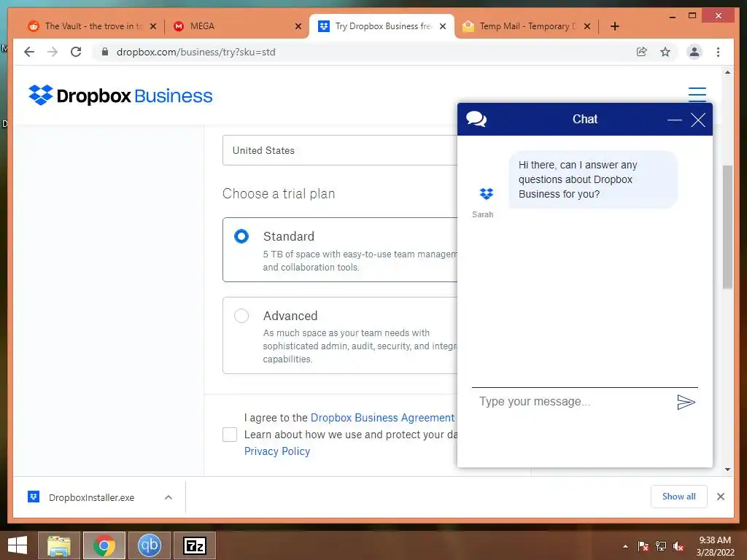Image resolution: width=747 pixels, height=560 pixels.
Task: Open the Windows Start menu
Action: (x=18, y=545)
